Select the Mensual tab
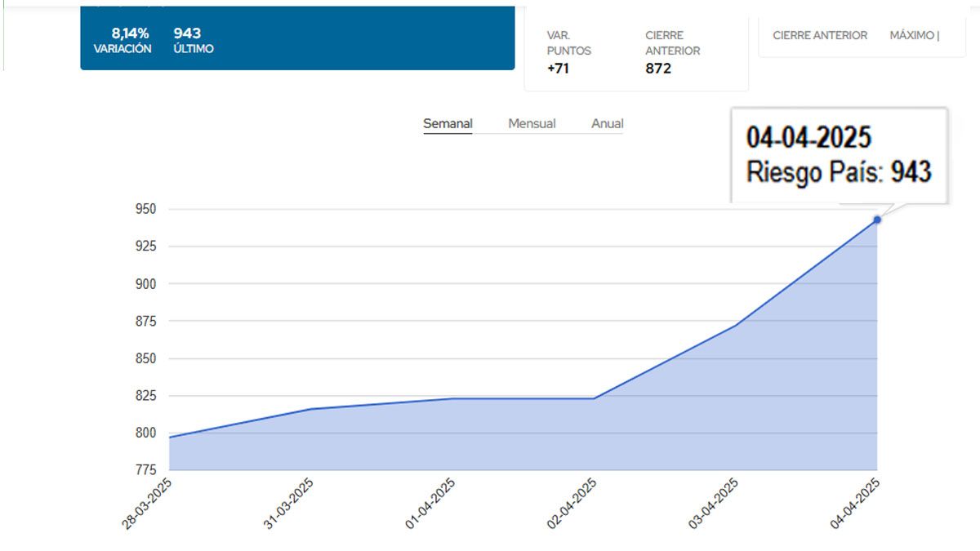 [x=532, y=124]
